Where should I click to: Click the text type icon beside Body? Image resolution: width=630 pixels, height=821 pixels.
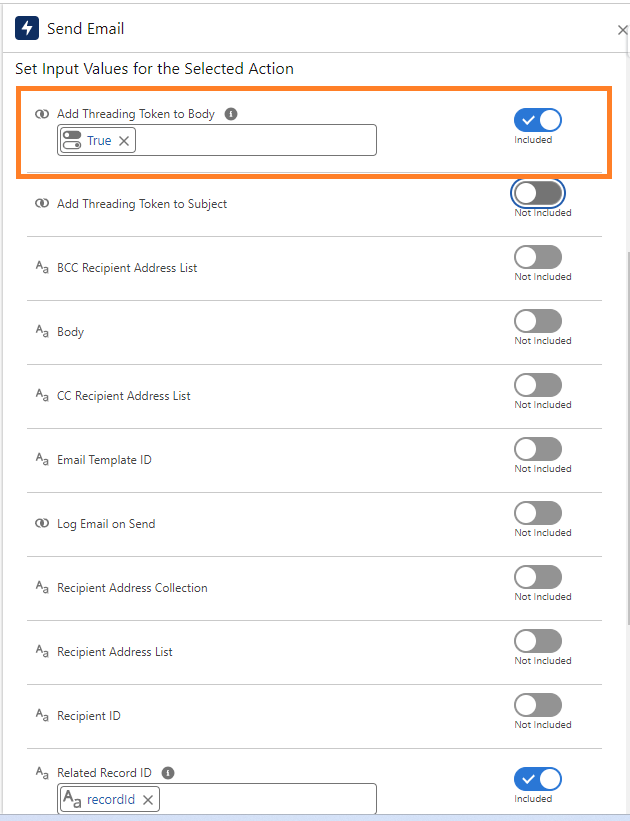42,331
